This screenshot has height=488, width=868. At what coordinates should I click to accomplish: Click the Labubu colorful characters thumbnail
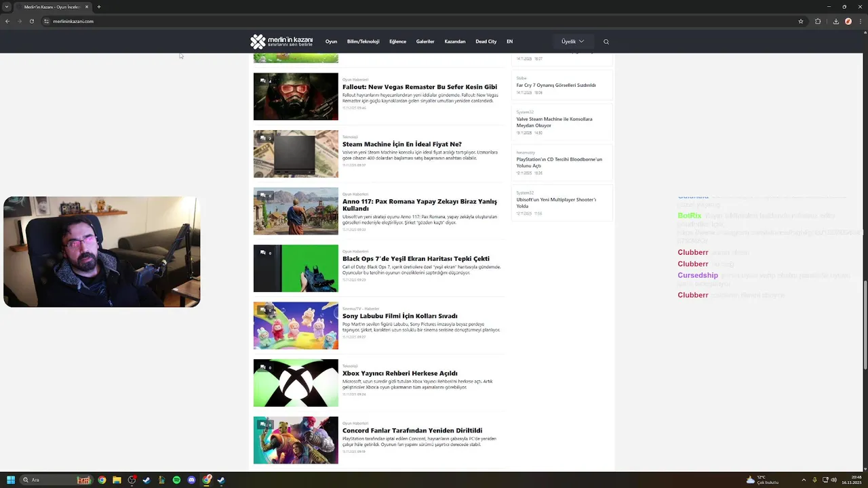[x=296, y=326]
